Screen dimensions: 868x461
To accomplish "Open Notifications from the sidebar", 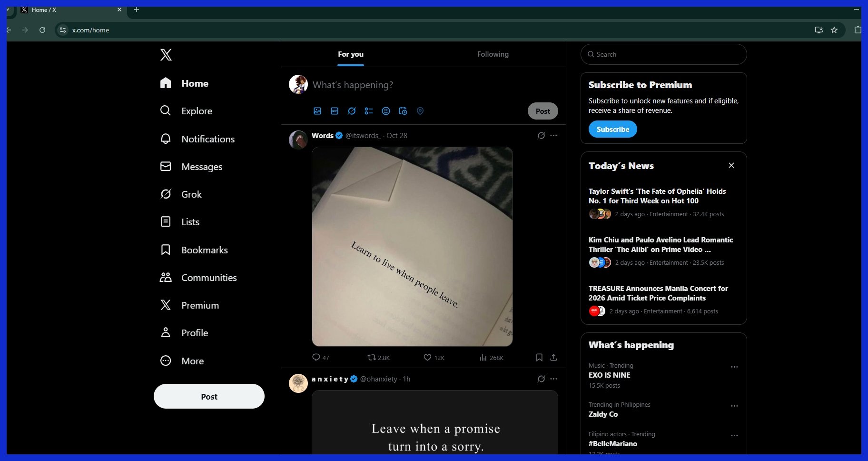I will [207, 139].
